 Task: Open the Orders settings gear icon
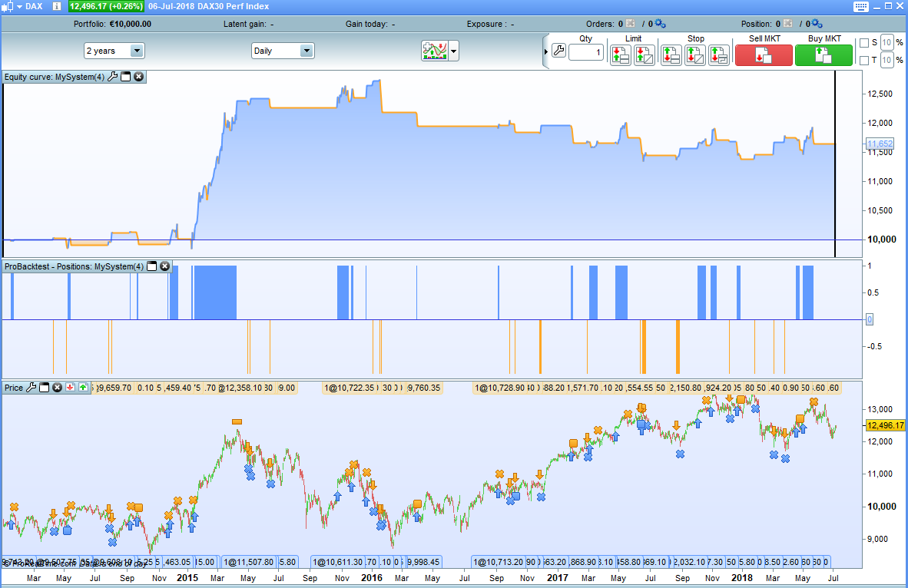coord(660,24)
